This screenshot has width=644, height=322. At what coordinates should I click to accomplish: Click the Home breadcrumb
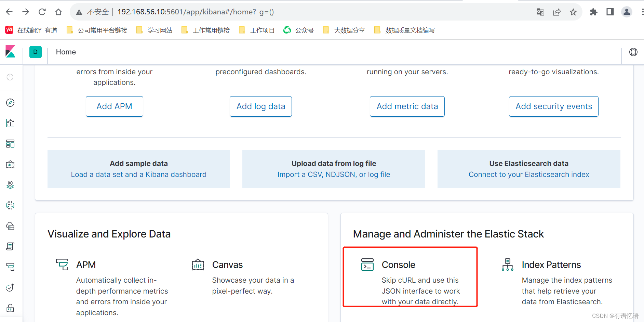(x=66, y=52)
